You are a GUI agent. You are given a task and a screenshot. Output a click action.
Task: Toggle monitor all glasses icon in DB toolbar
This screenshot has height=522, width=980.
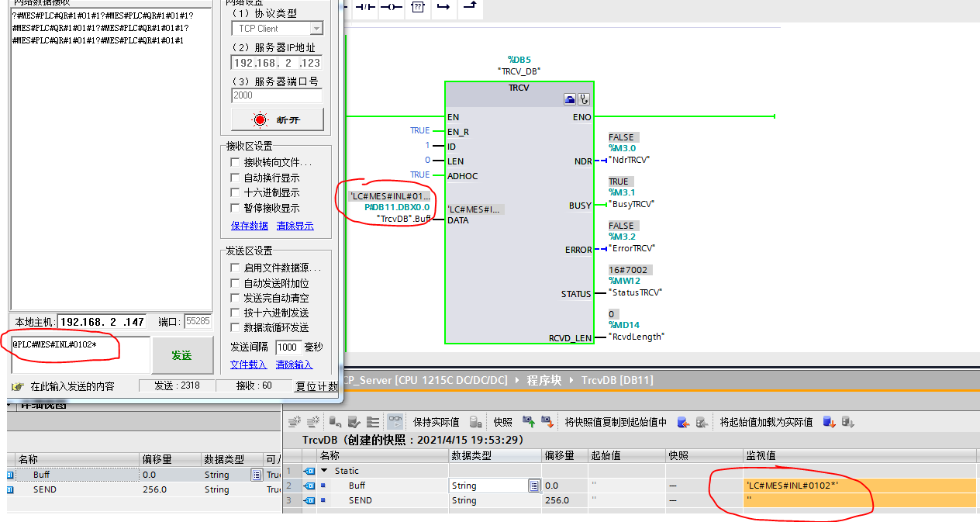[395, 422]
